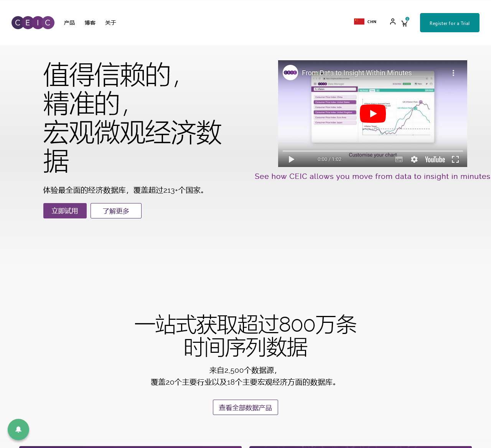Click Register for a Trial

pyautogui.click(x=449, y=23)
